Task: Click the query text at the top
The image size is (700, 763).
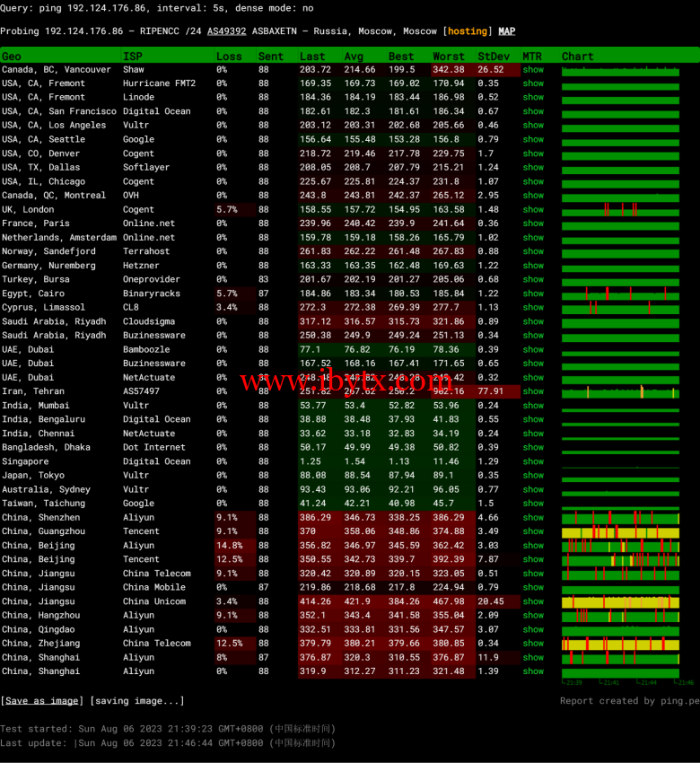Action: tap(157, 8)
